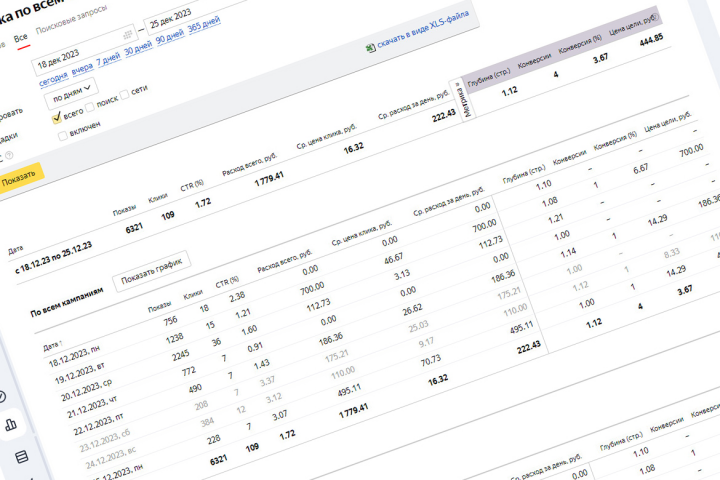
Task: Uncheck the всего checkbox
Action: [57, 118]
